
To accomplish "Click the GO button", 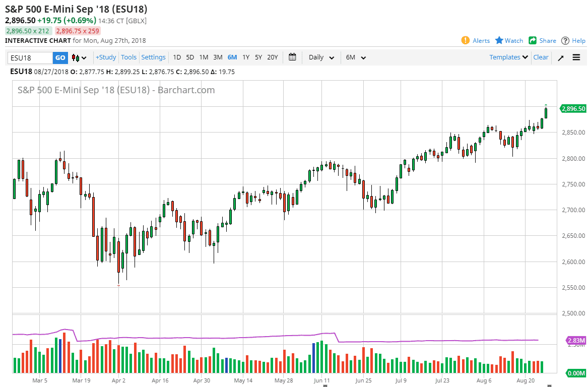I will [59, 57].
